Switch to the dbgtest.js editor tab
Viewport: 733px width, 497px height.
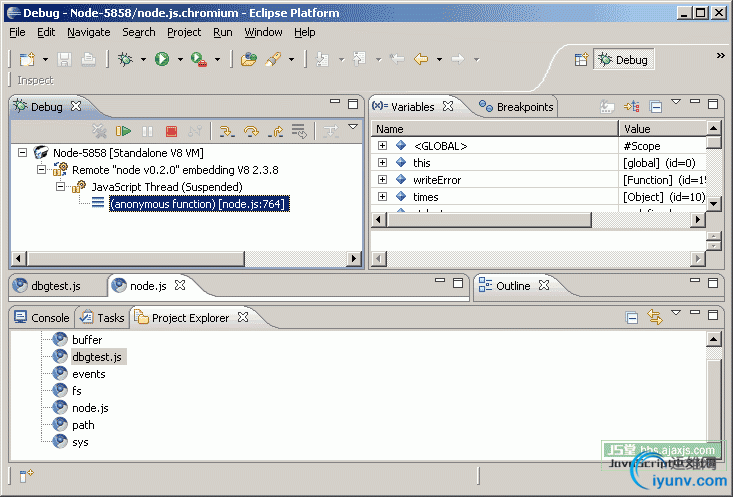pyautogui.click(x=47, y=286)
